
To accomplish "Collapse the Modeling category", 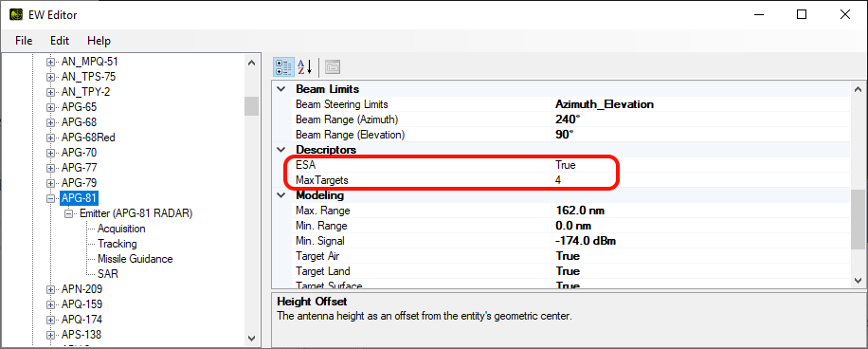I will (281, 195).
